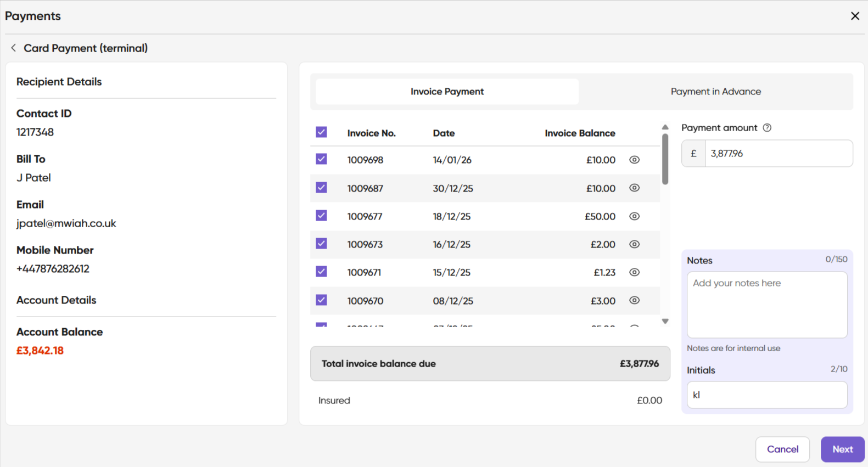The height and width of the screenshot is (467, 868).
Task: Deselect invoice 1009698 checkbox
Action: click(321, 159)
